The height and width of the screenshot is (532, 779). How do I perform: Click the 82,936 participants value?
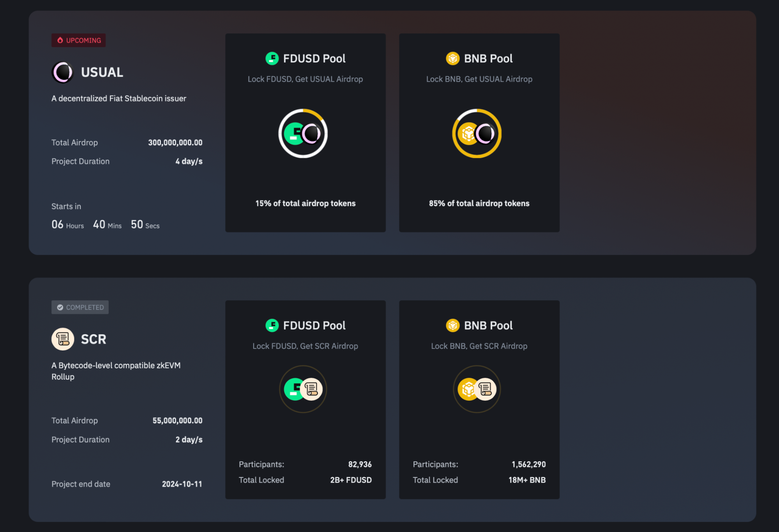click(360, 464)
